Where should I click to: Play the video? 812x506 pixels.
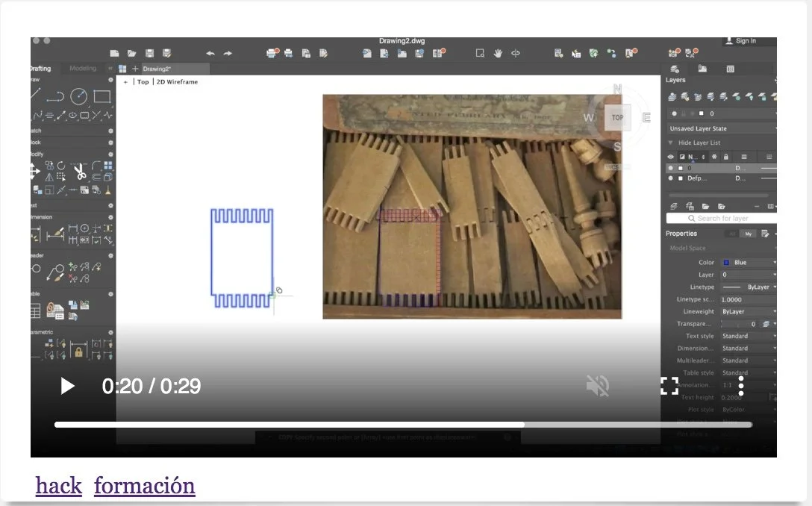pyautogui.click(x=67, y=387)
